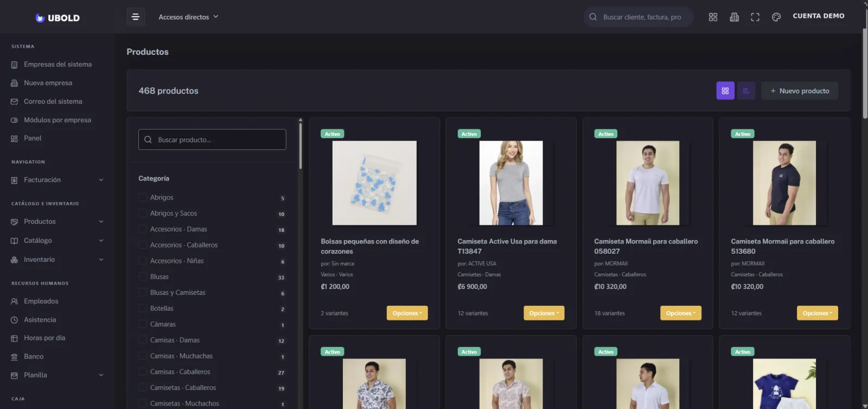This screenshot has width=868, height=409.
Task: Open Opciones for Bolsas pequeñas product
Action: pos(407,313)
